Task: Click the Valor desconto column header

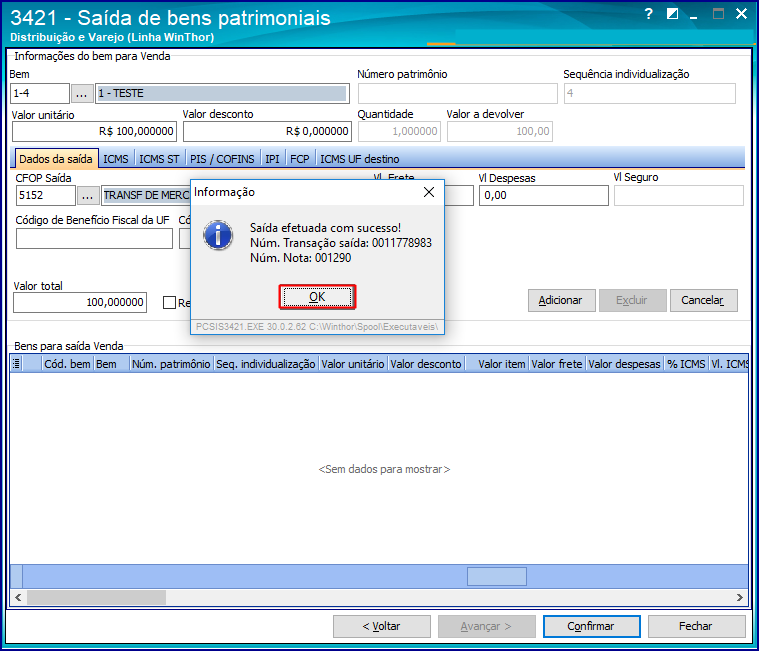Action: (426, 364)
